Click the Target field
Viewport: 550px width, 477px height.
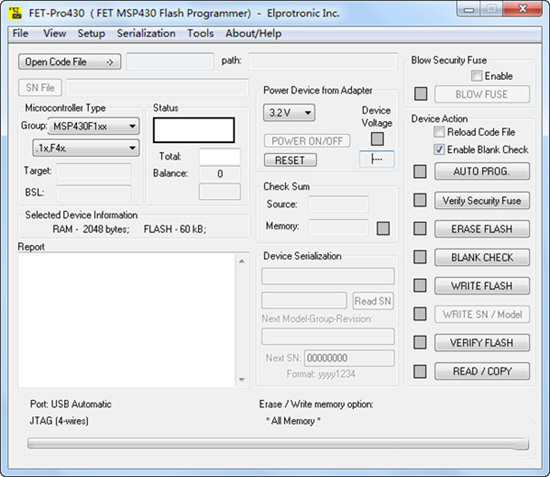point(93,172)
